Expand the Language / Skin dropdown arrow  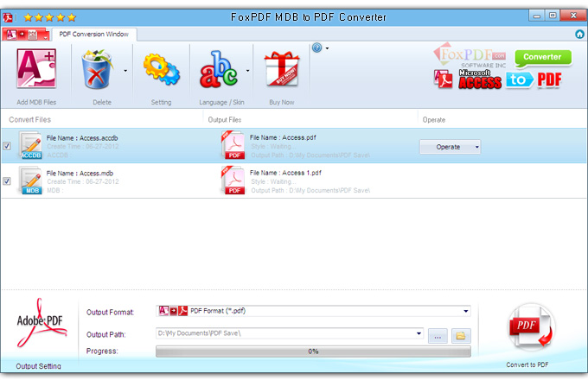(x=248, y=70)
